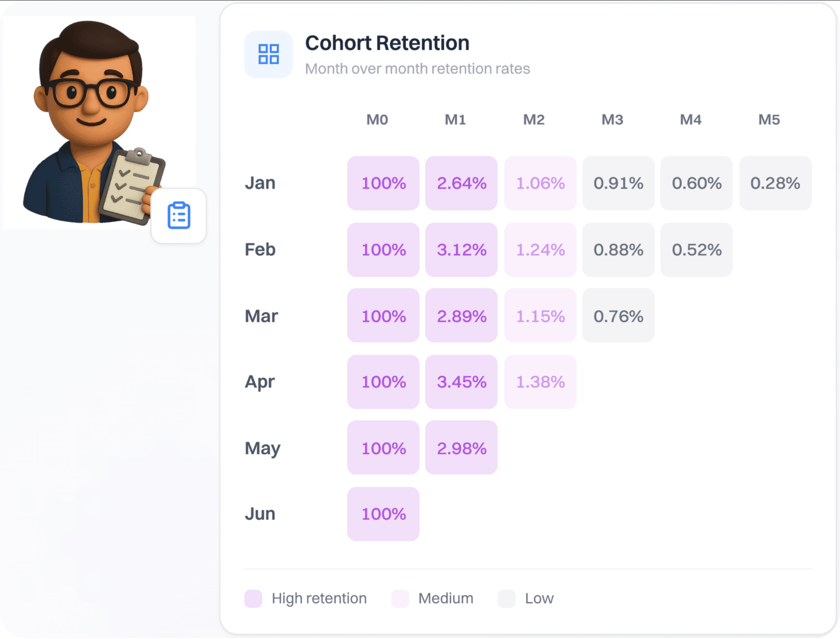Click the High retention legend swatch
Screen dimensions: 840x639
pyautogui.click(x=253, y=598)
